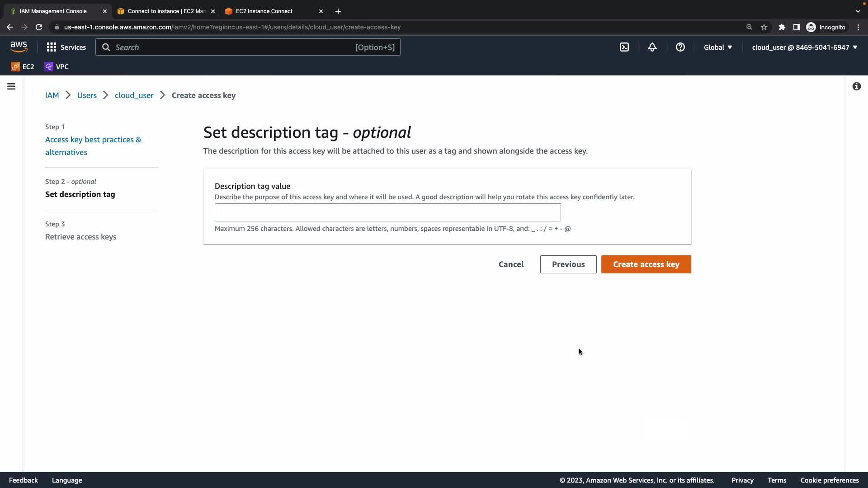Open the Services grid menu
This screenshot has height=488, width=868.
66,47
